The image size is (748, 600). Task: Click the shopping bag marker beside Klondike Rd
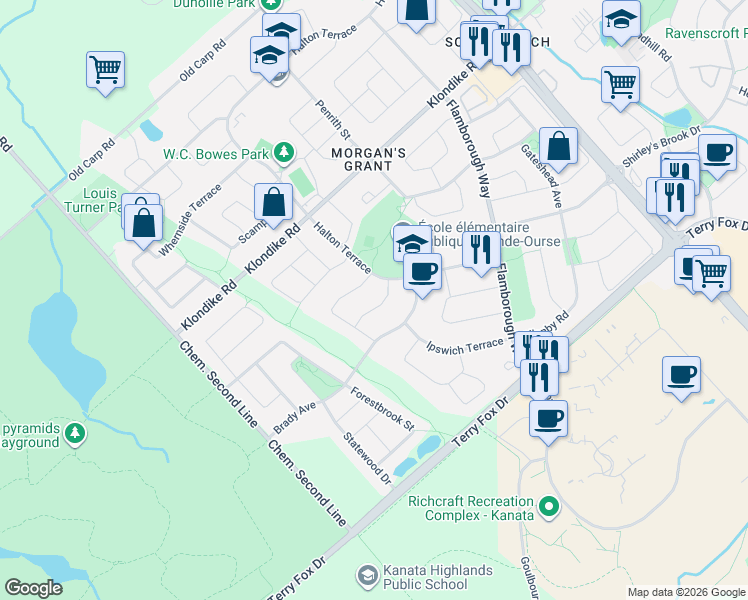point(273,203)
